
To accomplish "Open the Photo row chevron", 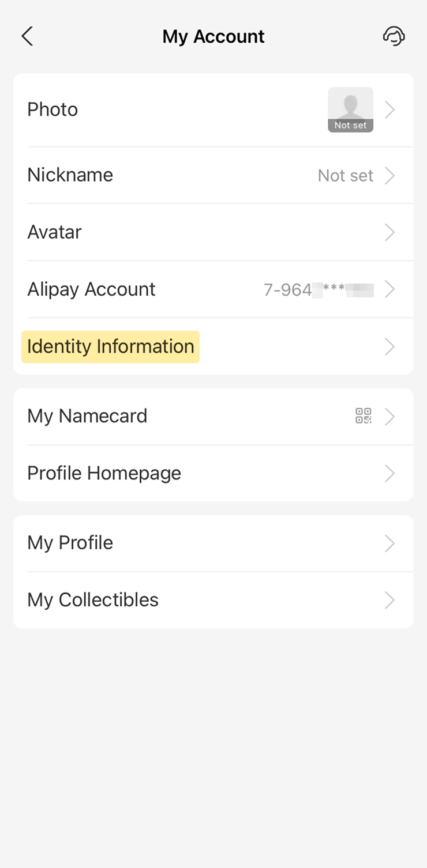I will tap(390, 110).
